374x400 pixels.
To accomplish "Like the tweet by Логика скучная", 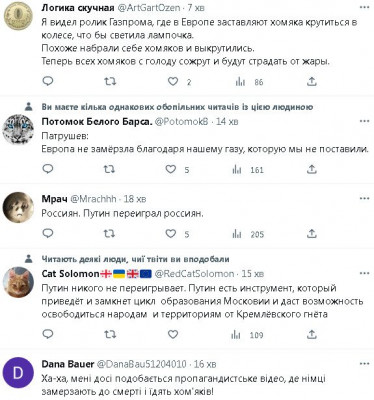I will tap(173, 81).
